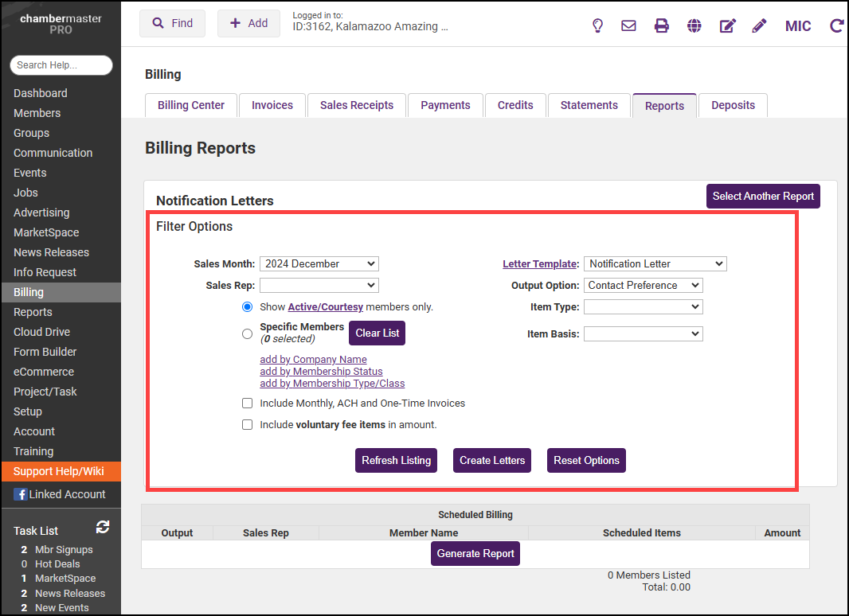Open the Sales Month dropdown
The image size is (849, 616).
tap(319, 264)
